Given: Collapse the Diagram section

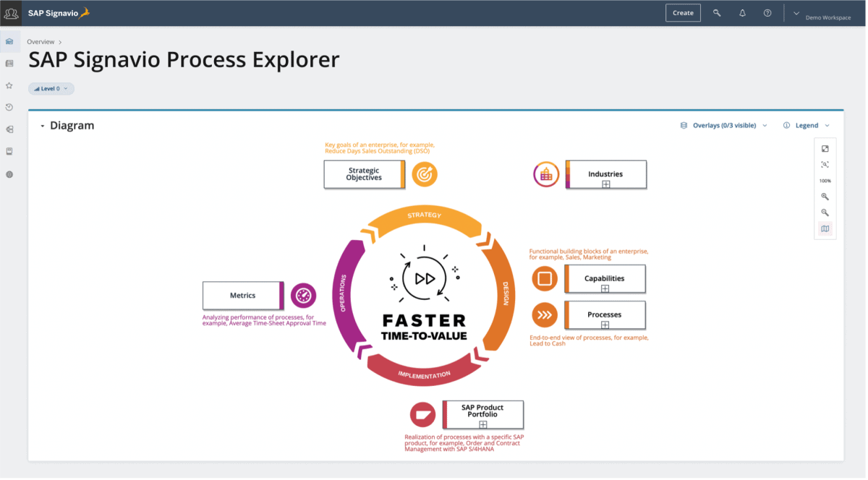Looking at the screenshot, I should (x=43, y=125).
